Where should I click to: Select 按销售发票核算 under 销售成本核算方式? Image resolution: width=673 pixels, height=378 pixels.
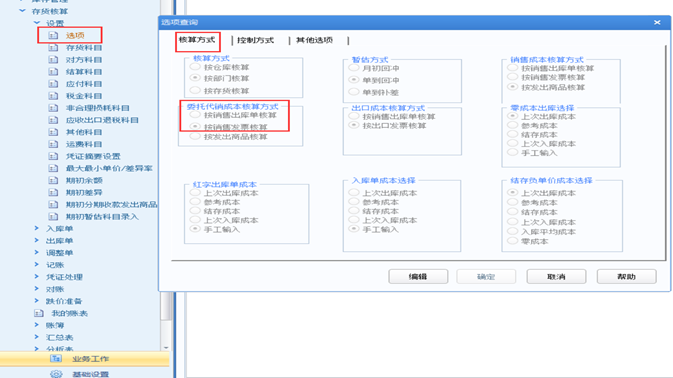click(x=512, y=77)
